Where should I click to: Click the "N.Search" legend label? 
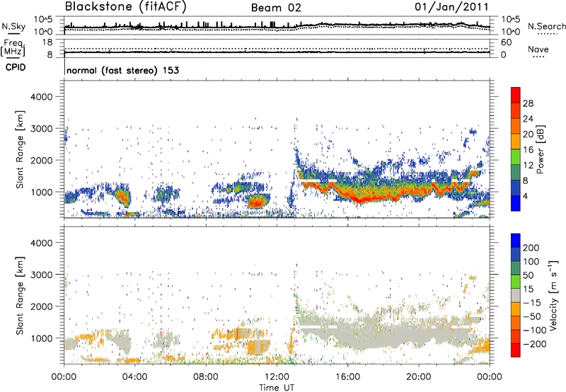[x=546, y=26]
